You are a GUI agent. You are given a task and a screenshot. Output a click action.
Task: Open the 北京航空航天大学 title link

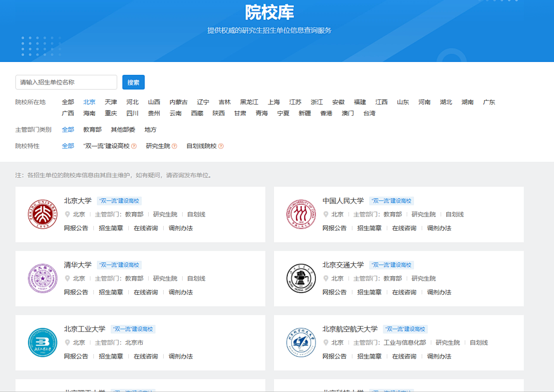tap(350, 329)
